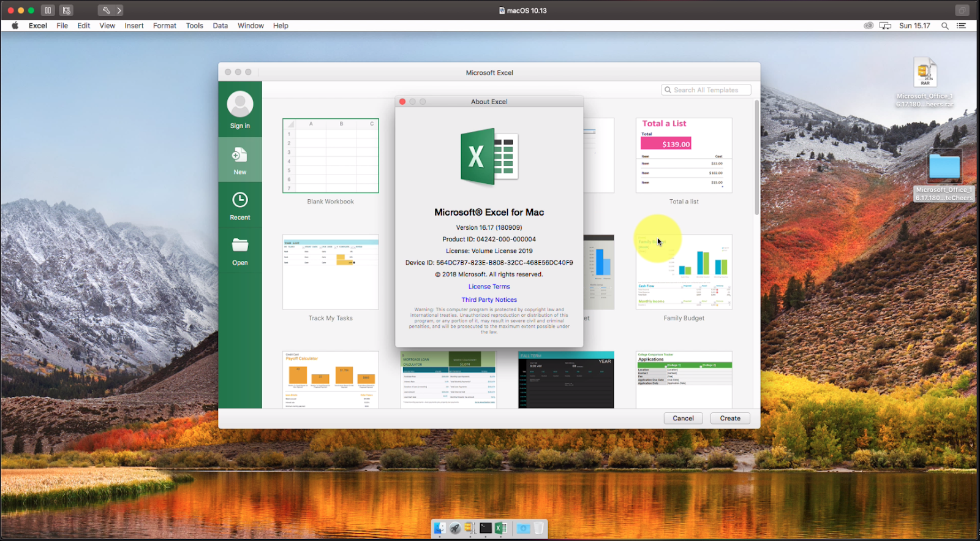Select the Mortgage Loan Calculator template
The image size is (980, 541).
[448, 380]
